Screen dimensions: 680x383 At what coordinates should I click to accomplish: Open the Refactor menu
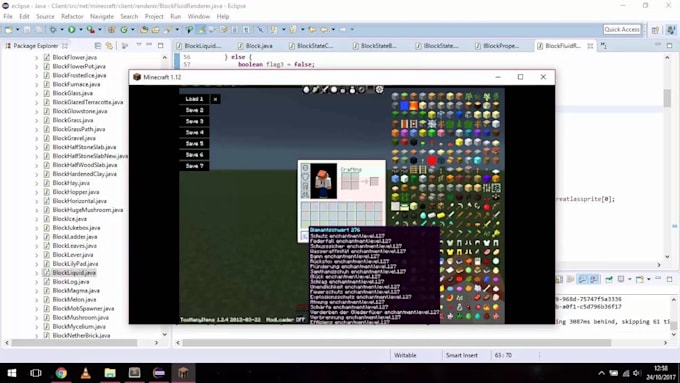click(x=72, y=16)
